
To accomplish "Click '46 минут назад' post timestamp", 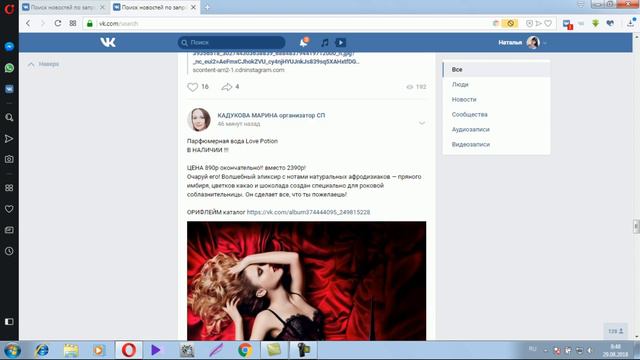I will click(x=238, y=124).
